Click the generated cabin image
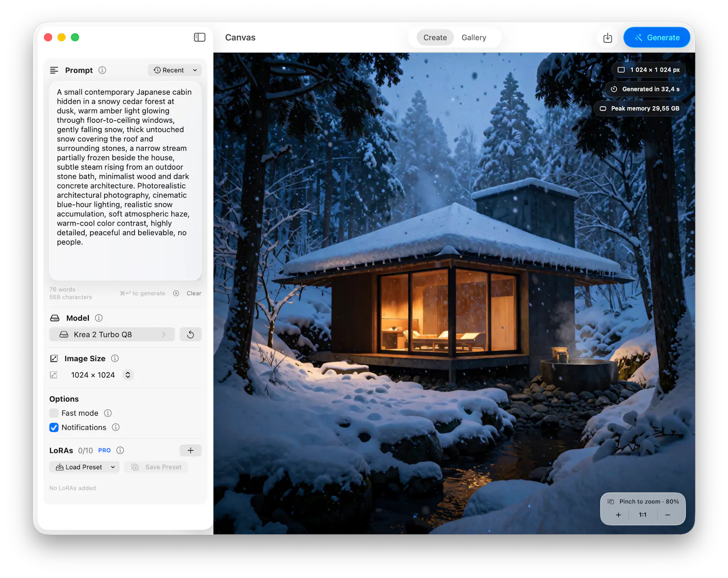The width and height of the screenshot is (728, 578). click(454, 293)
